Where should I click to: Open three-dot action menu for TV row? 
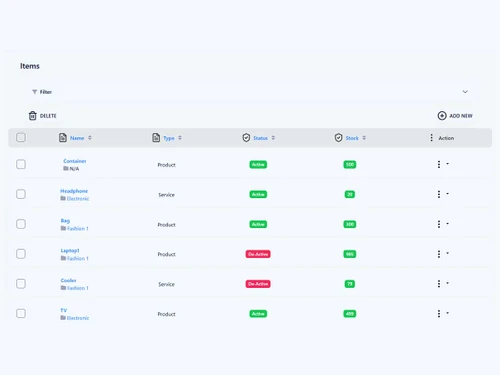pos(439,314)
